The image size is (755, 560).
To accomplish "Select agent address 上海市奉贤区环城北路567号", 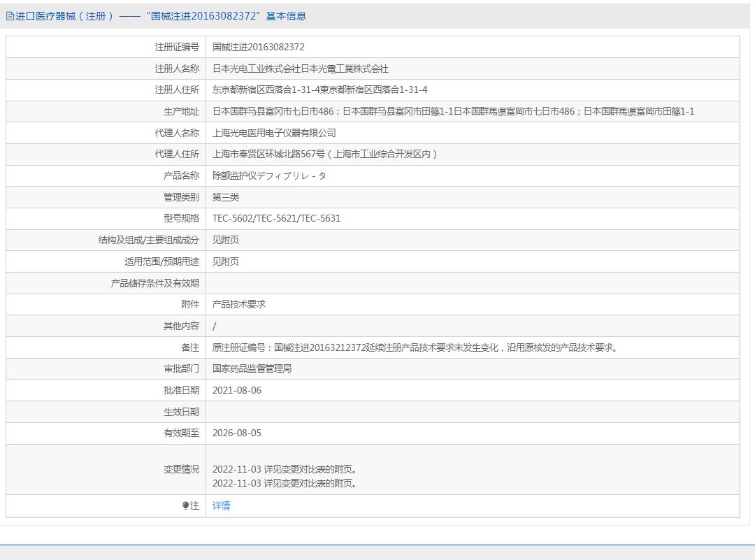I will click(x=268, y=154).
